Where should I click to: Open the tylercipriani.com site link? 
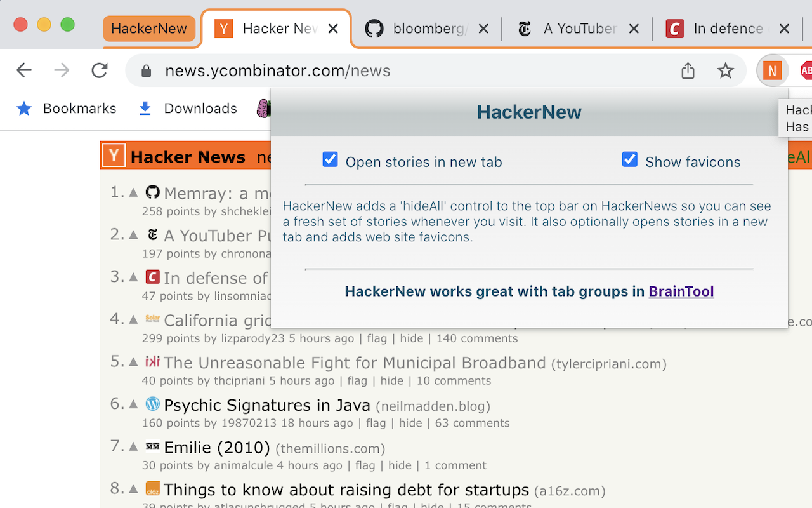(x=609, y=364)
